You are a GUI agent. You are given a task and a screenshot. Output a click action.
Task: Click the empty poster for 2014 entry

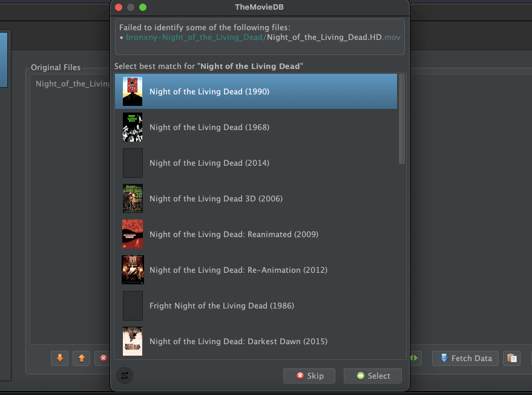pyautogui.click(x=133, y=163)
